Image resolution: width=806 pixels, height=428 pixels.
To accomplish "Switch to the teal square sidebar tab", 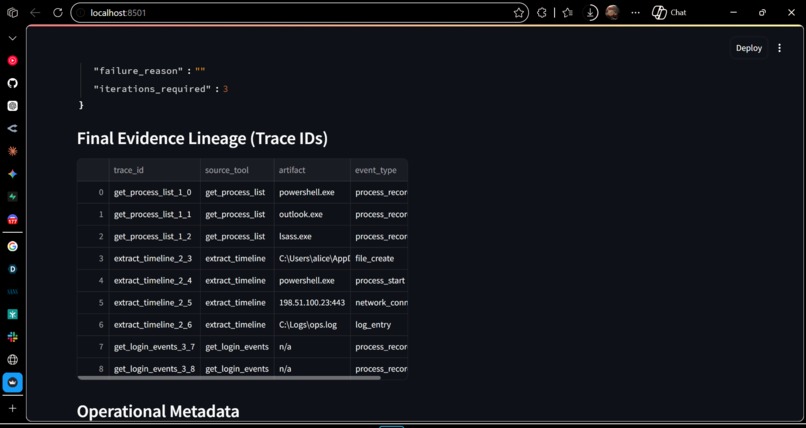I will (x=12, y=314).
